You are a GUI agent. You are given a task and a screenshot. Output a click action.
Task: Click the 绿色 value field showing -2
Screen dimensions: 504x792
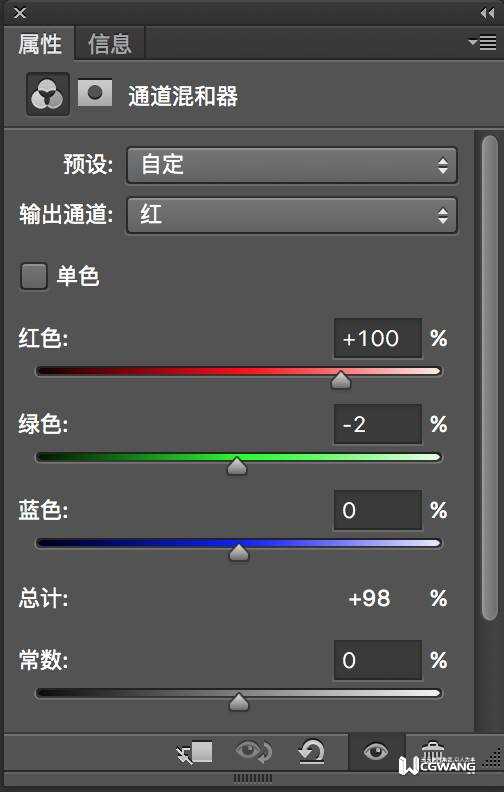(x=378, y=424)
